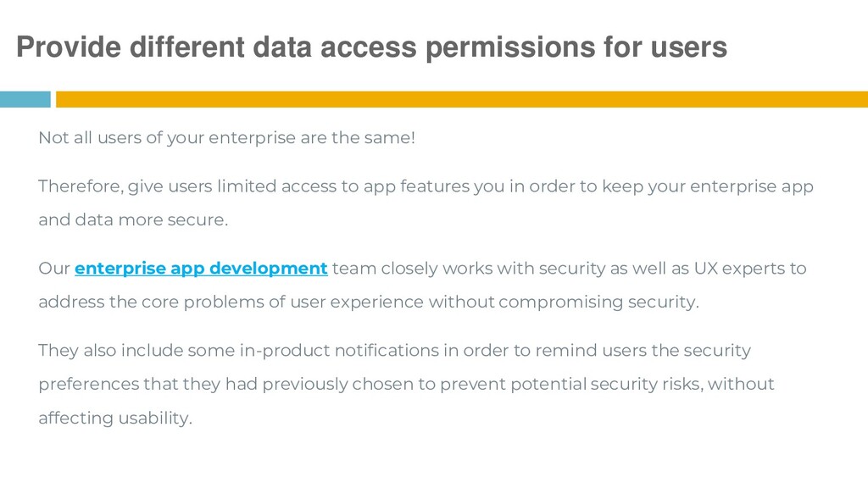Open the enterprise app development link
This screenshot has width=868, height=488.
click(x=201, y=269)
